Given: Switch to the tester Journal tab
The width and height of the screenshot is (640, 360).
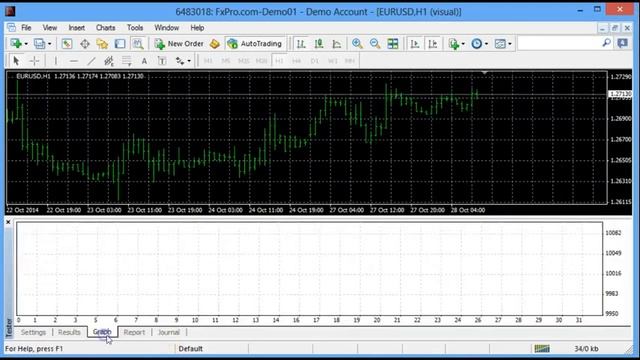Looking at the screenshot, I should tap(169, 332).
